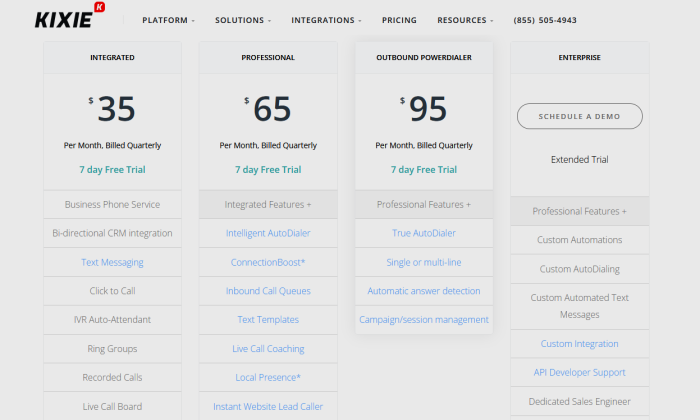700x420 pixels.
Task: Expand the Resources menu
Action: [465, 20]
